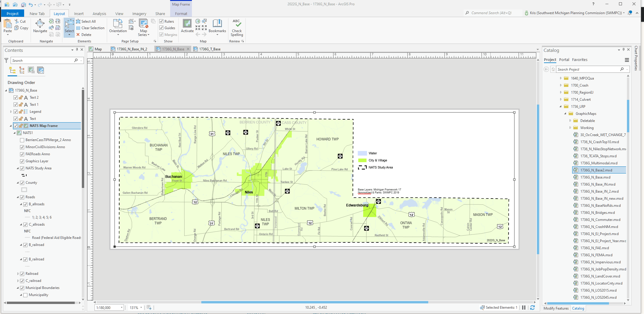The width and height of the screenshot is (644, 314).
Task: Click the Navigate tool icon
Action: click(x=40, y=24)
